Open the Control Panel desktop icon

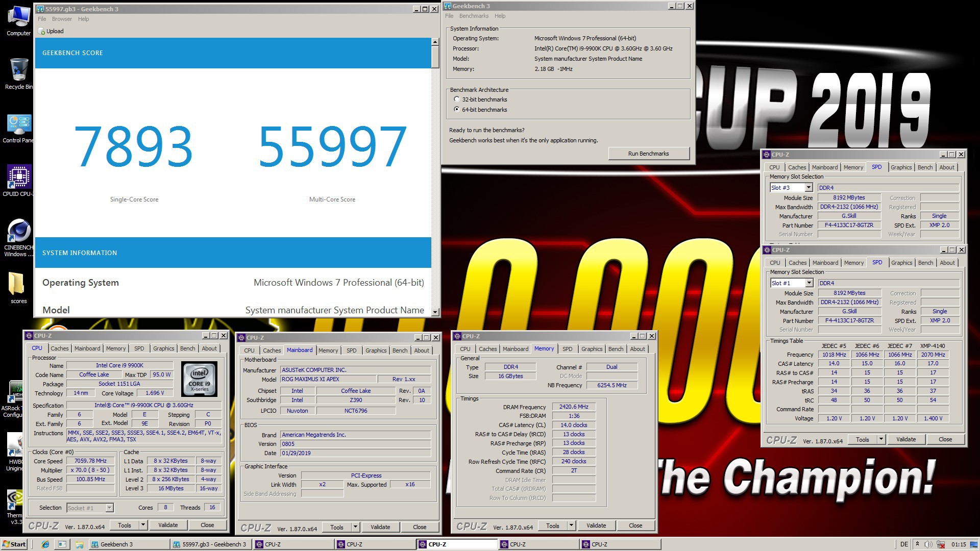18,128
